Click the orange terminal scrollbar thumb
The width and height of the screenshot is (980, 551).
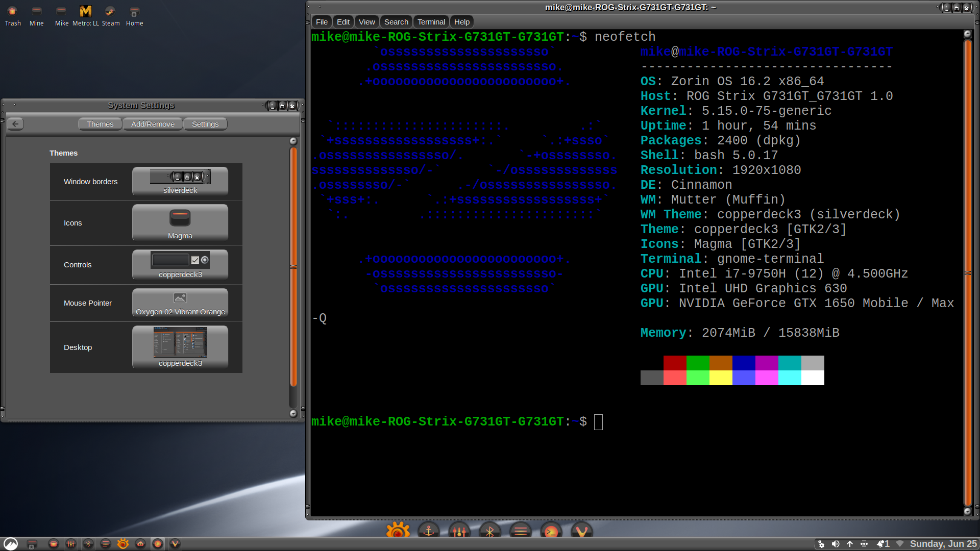pyautogui.click(x=967, y=273)
